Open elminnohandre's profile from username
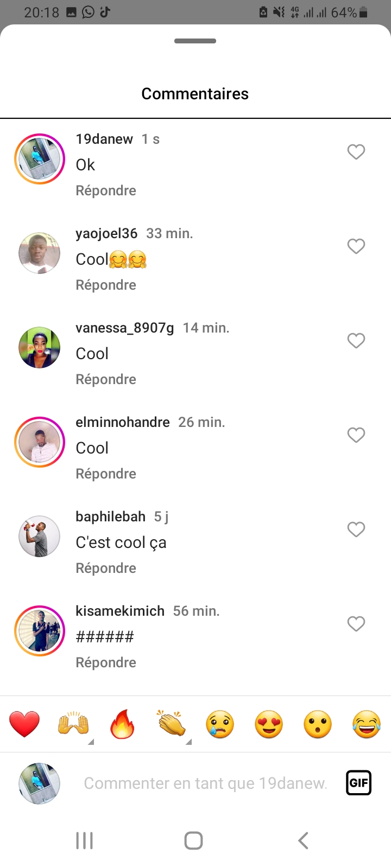The height and width of the screenshot is (868, 391). [x=123, y=422]
